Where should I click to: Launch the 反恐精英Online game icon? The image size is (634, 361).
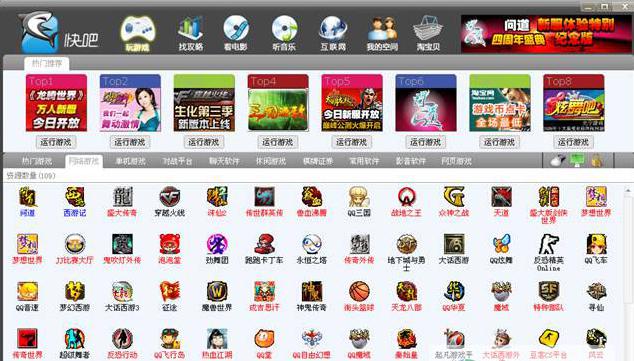coord(548,244)
